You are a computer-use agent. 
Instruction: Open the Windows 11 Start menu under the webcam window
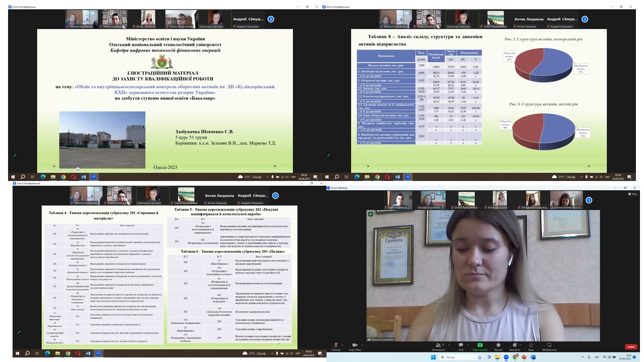[x=432, y=357]
